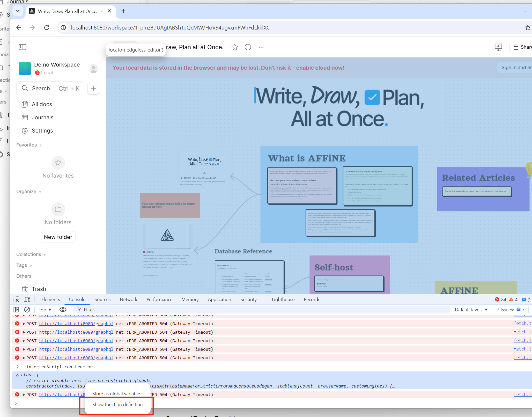This screenshot has height=417, width=532.
Task: Switch to Elements tab
Action: 50,299
